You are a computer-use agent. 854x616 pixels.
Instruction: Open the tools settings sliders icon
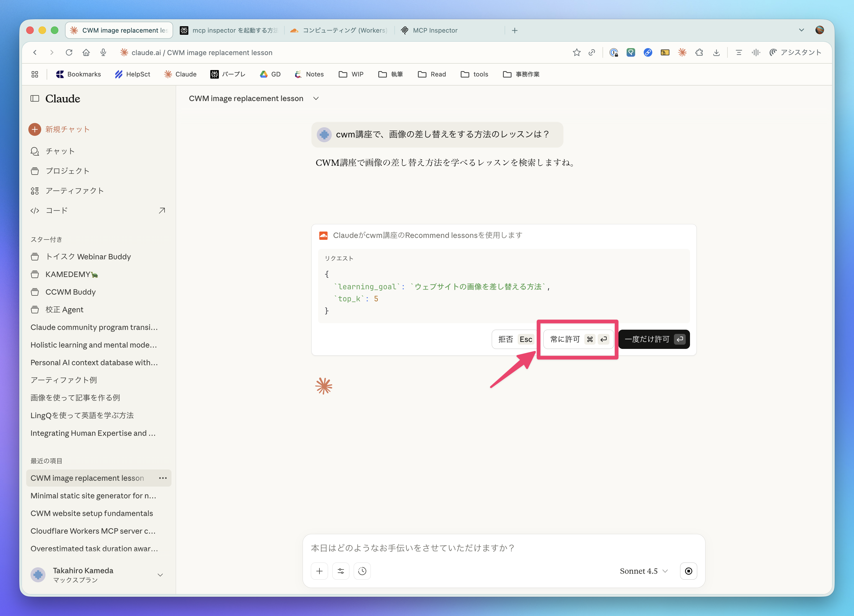[x=341, y=571]
